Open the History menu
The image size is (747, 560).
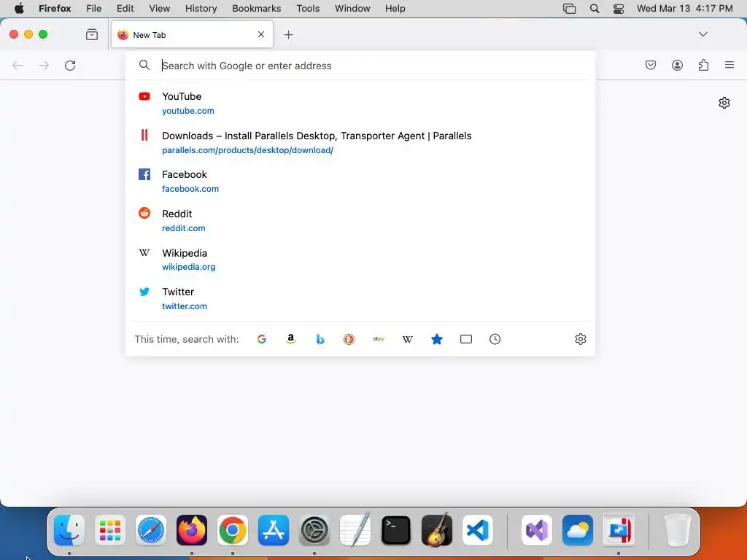[x=201, y=8]
